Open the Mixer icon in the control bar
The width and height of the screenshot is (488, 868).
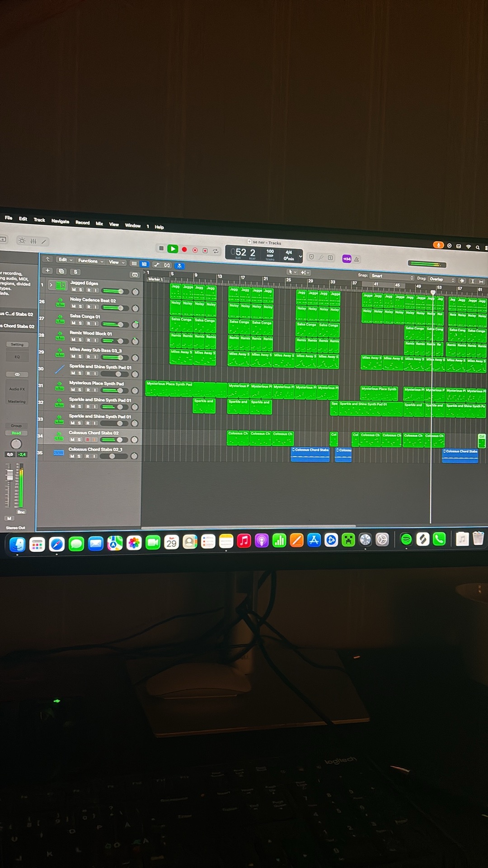33,241
